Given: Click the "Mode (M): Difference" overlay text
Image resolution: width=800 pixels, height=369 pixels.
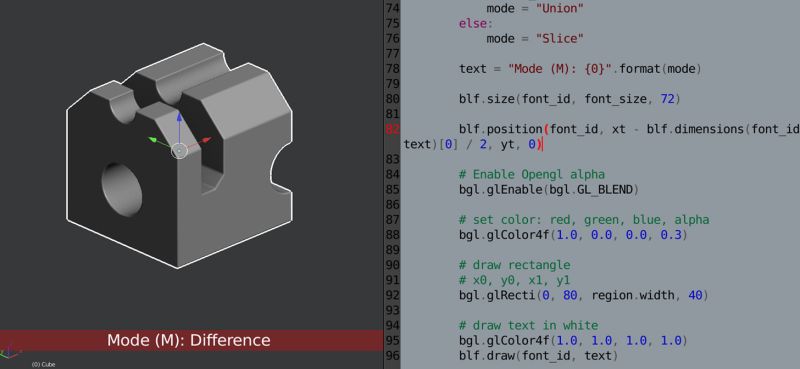Looking at the screenshot, I should point(188,340).
